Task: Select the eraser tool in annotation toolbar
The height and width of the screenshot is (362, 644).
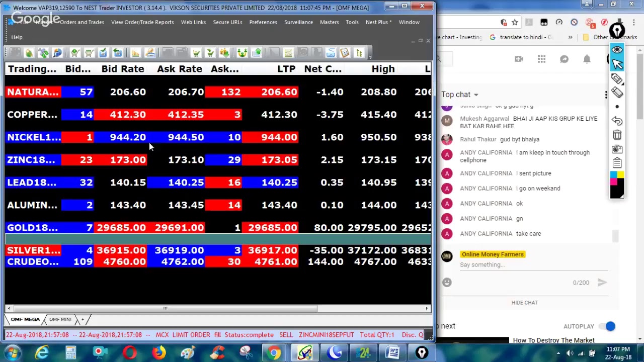Action: pos(617,93)
